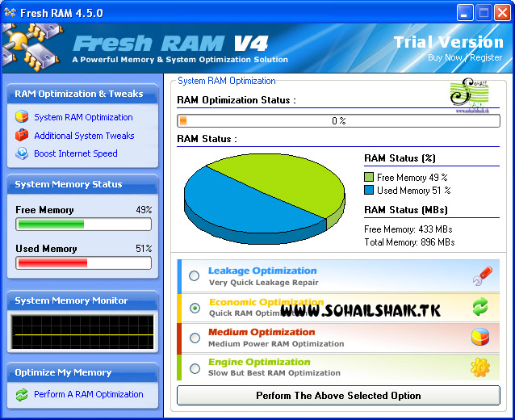Click the System Memory Monitor graph
This screenshot has height=420, width=515.
coord(82,332)
